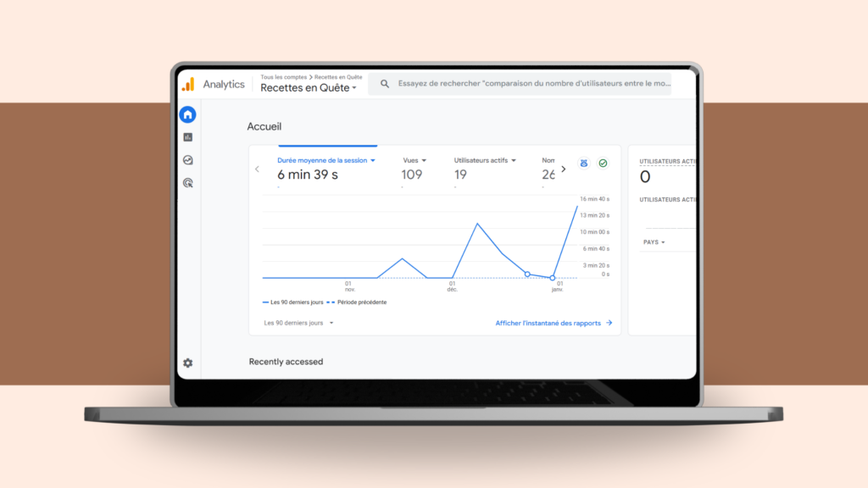Click the 'Accueil' page heading
Image resolution: width=868 pixels, height=488 pixels.
point(264,127)
